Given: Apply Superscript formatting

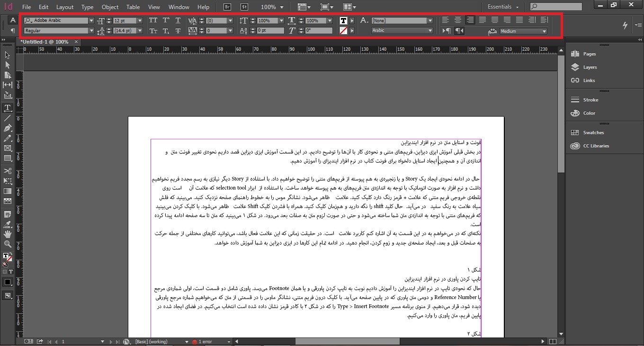Looking at the screenshot, I should coord(166,20).
